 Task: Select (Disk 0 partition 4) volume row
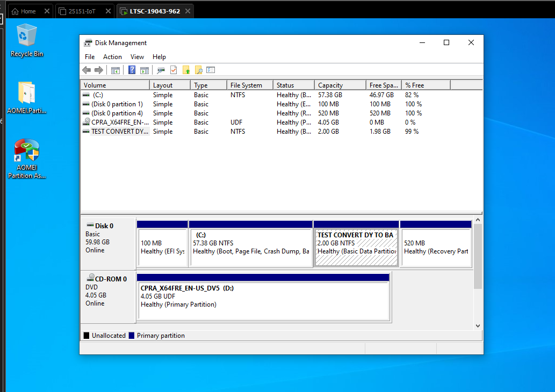[x=282, y=113]
